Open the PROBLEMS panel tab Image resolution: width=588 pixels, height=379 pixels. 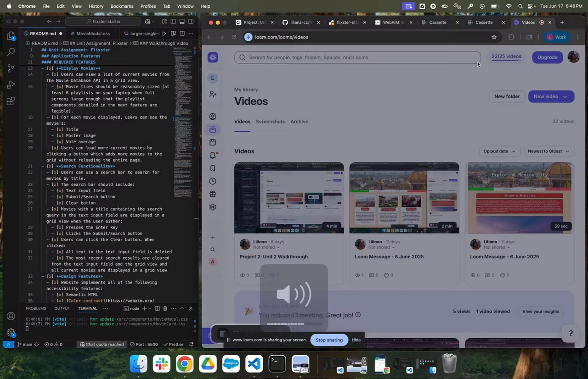tap(36, 308)
